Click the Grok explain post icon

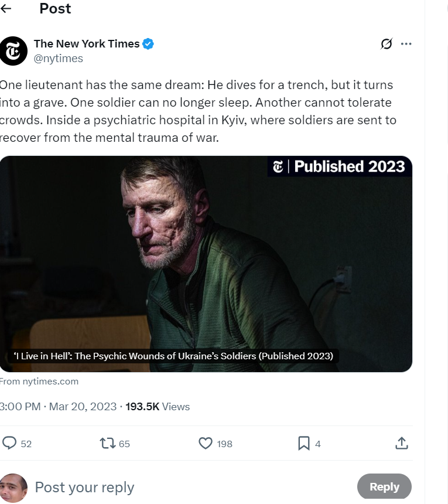386,44
